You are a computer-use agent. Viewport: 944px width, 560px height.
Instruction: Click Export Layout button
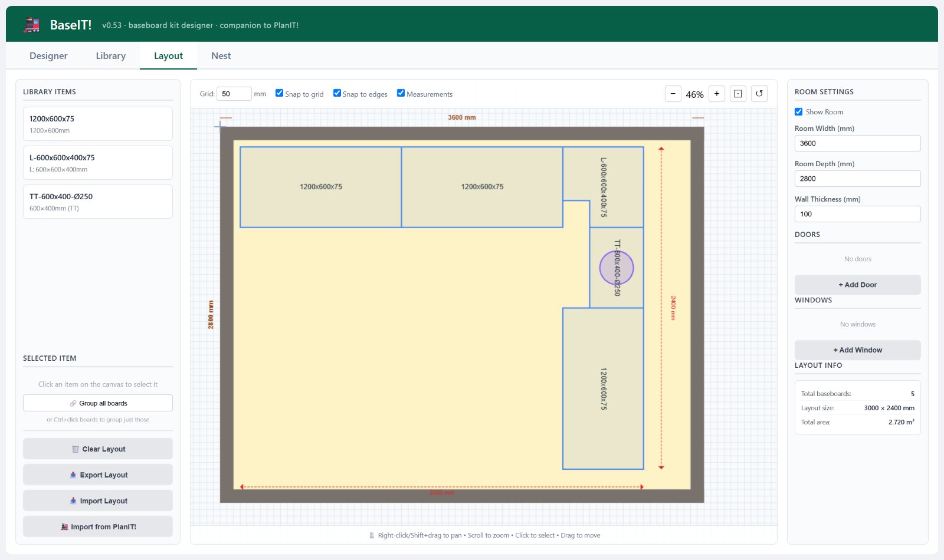coord(98,475)
